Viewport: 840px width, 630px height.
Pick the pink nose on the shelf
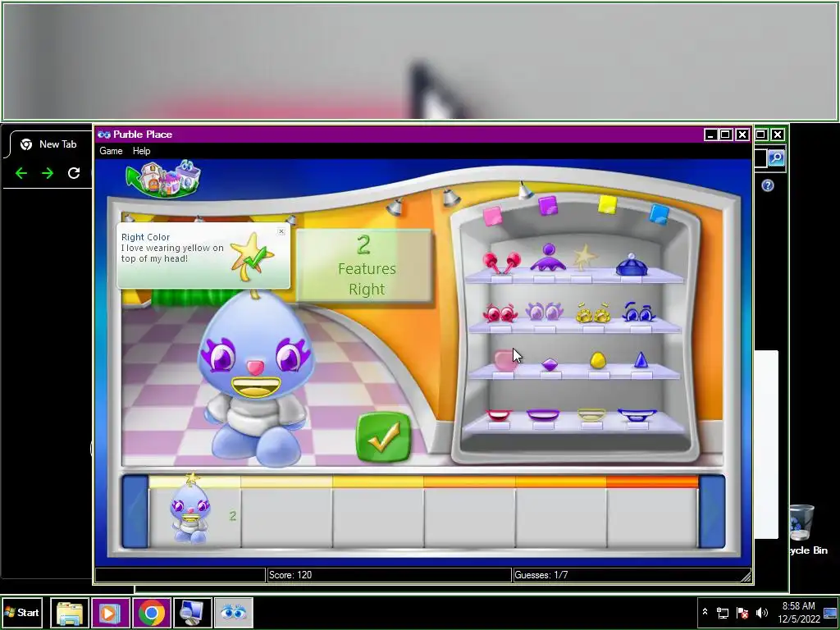504,361
